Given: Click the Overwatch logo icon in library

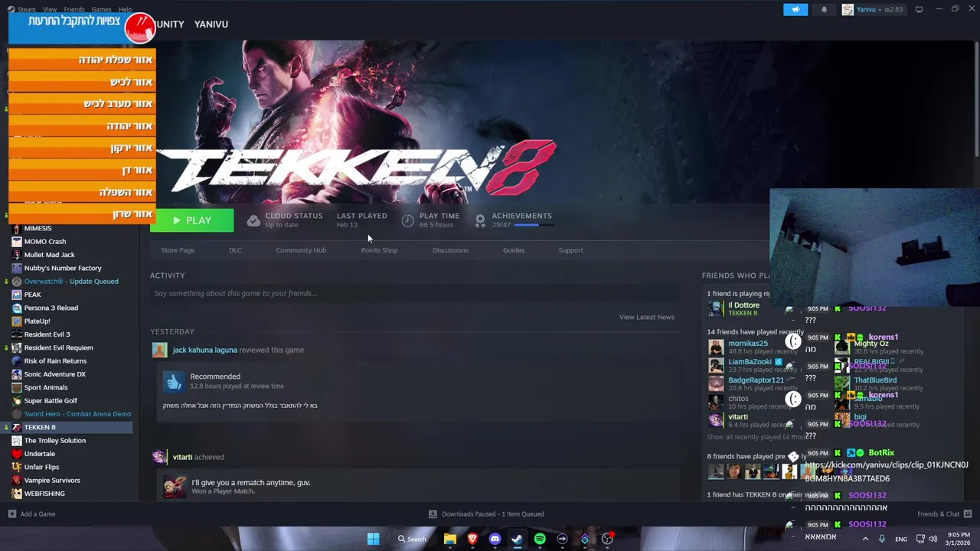Looking at the screenshot, I should (x=17, y=282).
